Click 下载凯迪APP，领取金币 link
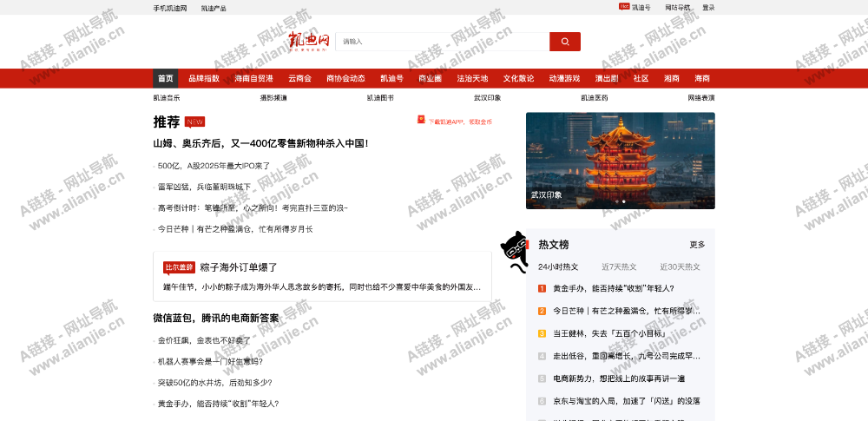Screen dimensions: 868x421 click(460, 122)
